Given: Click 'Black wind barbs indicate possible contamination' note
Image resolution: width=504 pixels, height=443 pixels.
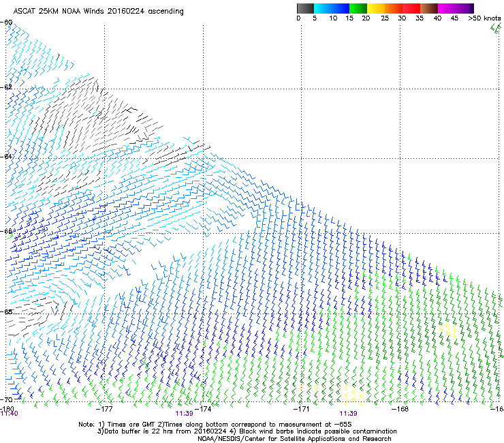Looking at the screenshot, I should point(318,431).
